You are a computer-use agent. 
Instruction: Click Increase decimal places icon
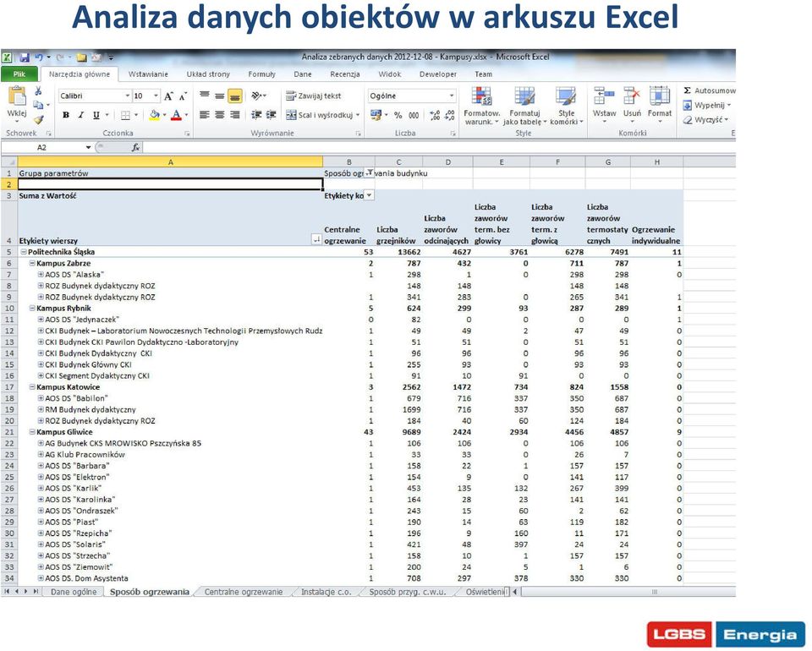pos(435,115)
